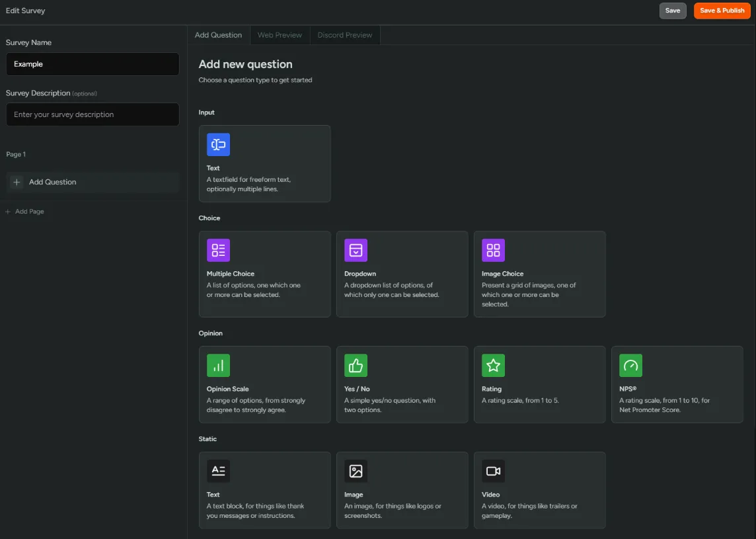Switch to the Web Preview tab
The width and height of the screenshot is (756, 539).
coord(280,35)
